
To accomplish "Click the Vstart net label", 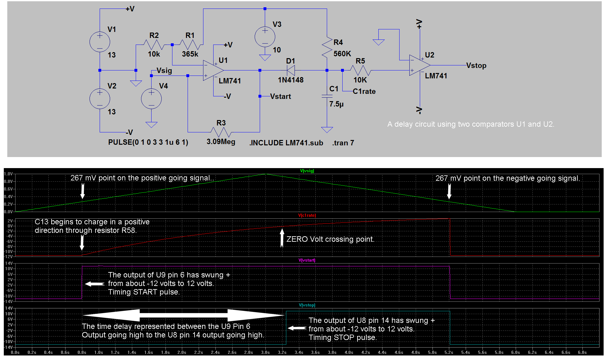I will pyautogui.click(x=280, y=96).
